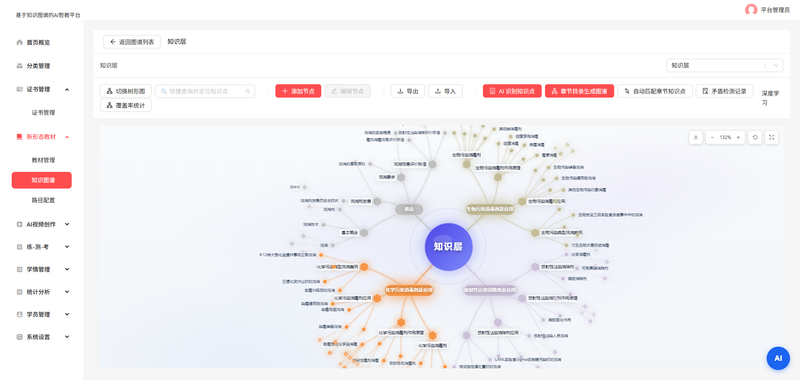Click the 返回图谱列表 back button

coord(132,42)
